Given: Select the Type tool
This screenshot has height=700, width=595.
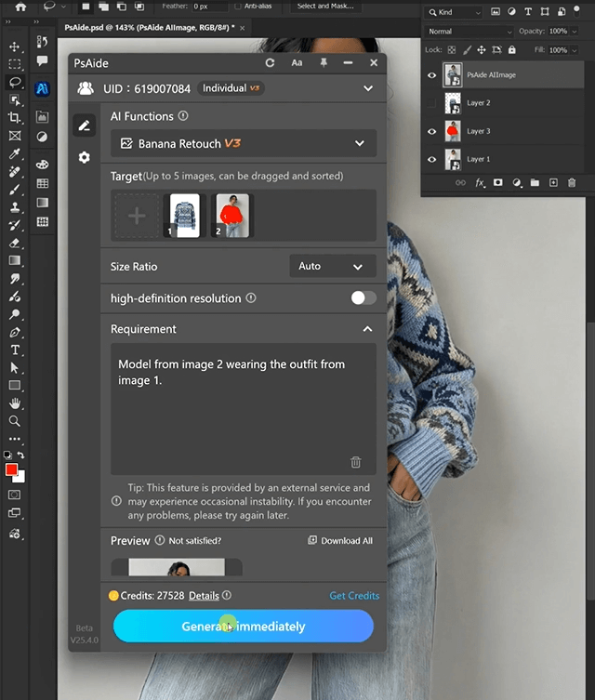Looking at the screenshot, I should coord(14,350).
